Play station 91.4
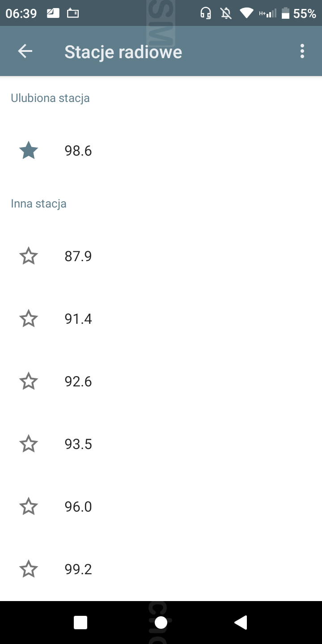The image size is (322, 644). (x=78, y=319)
